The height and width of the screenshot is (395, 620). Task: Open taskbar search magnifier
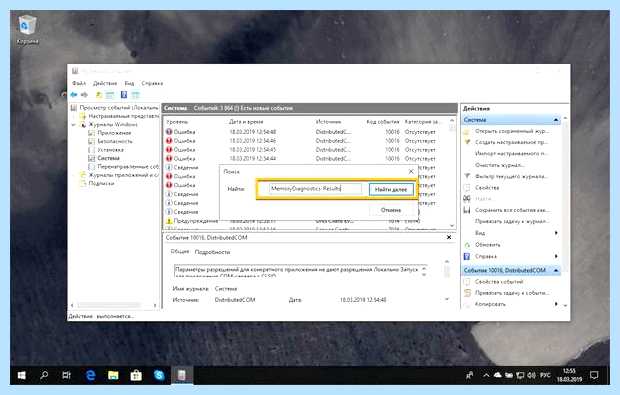pyautogui.click(x=44, y=374)
